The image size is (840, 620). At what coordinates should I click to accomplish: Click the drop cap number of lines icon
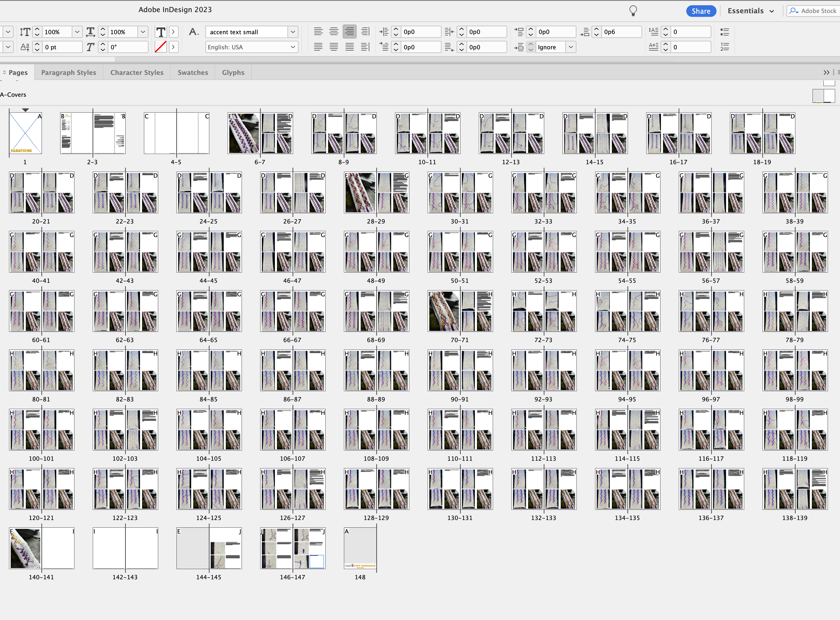pyautogui.click(x=653, y=32)
